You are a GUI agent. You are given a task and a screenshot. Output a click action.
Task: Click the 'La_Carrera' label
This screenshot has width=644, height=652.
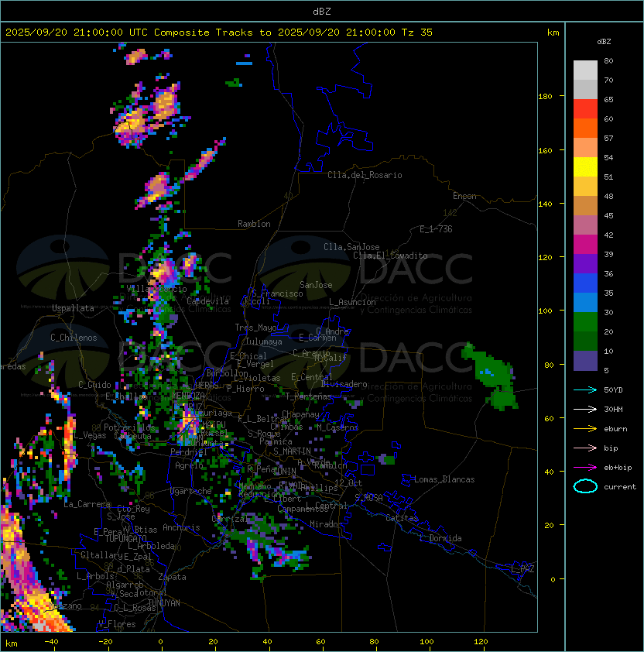tap(87, 504)
